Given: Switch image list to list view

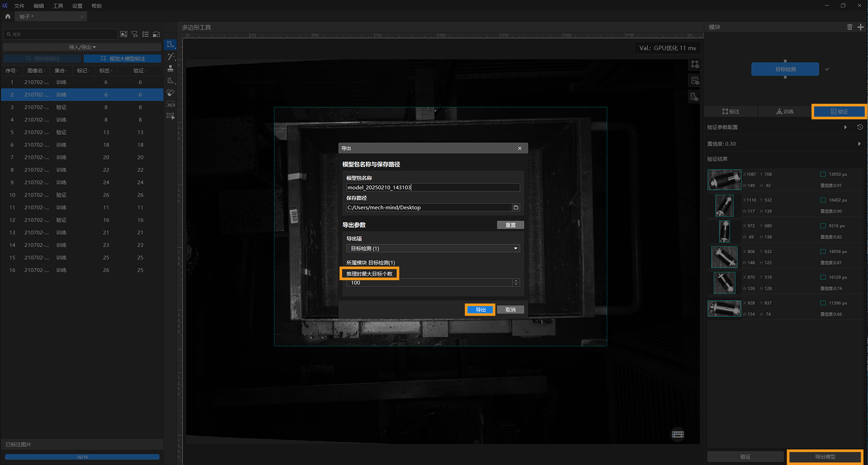Looking at the screenshot, I should tap(145, 34).
